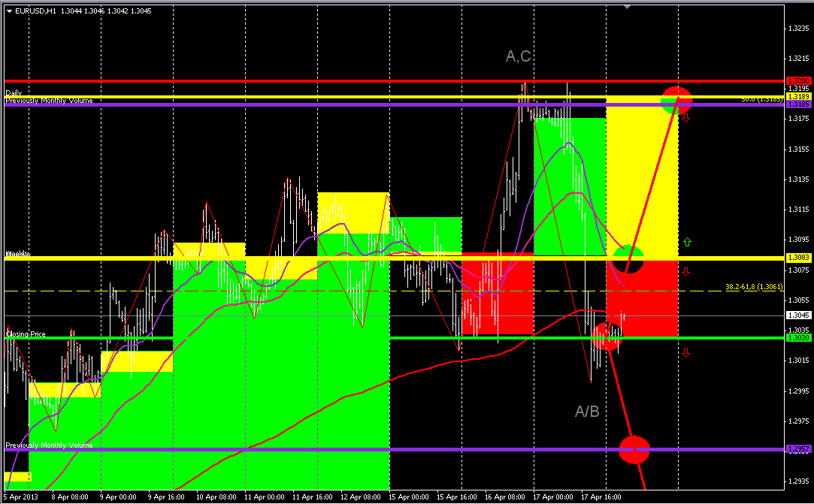Open the dropdown triangle beside EURUSD,H1
The width and height of the screenshot is (814, 504).
tap(9, 11)
